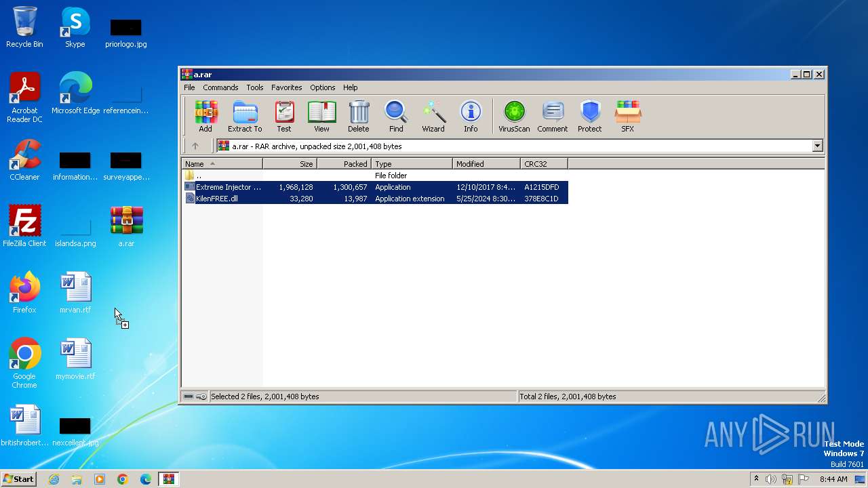Select the Acrobat Reader DC desktop icon
The image size is (868, 488).
[24, 98]
